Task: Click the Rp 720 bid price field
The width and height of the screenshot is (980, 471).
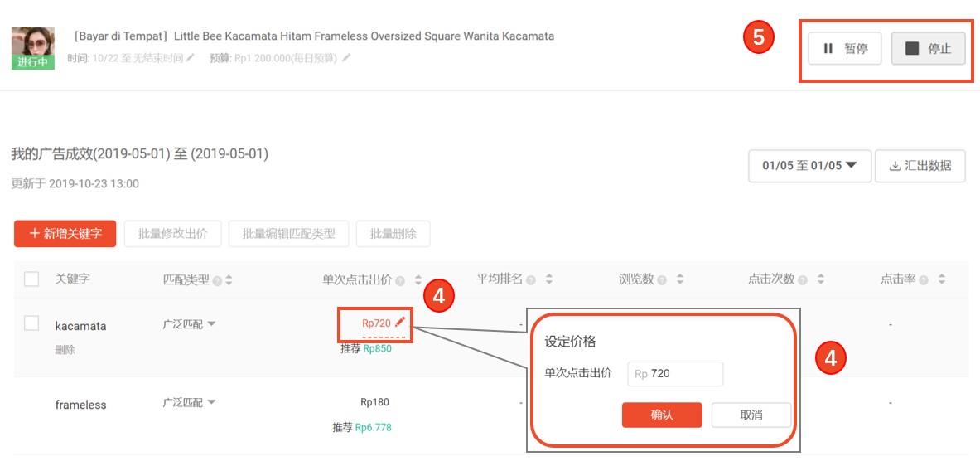Action: click(675, 374)
